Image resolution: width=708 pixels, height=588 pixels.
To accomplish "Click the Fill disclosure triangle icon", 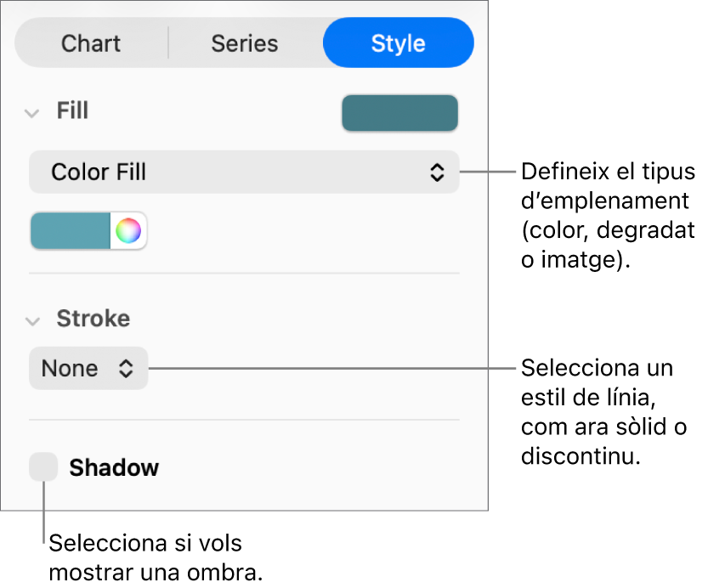I will (32, 111).
